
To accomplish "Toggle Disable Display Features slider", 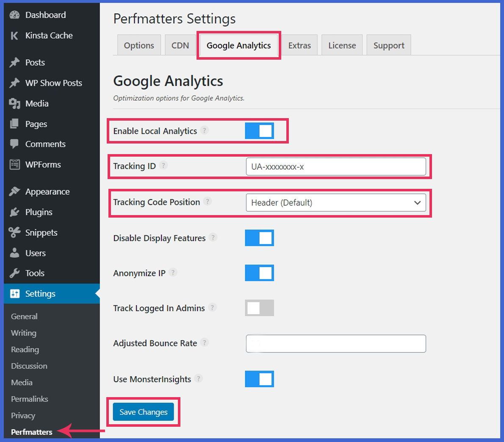I will point(259,238).
